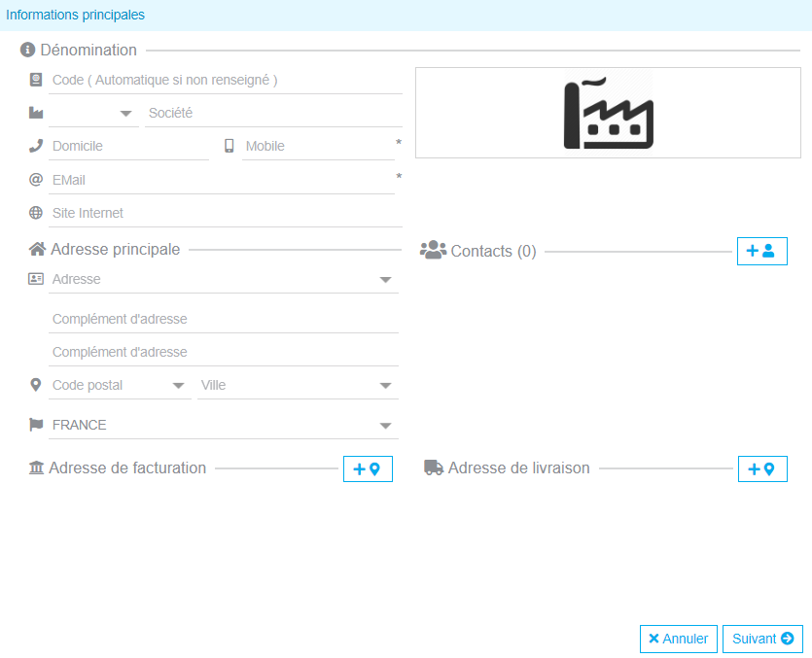
Task: Focus the Code field
Action: tap(226, 81)
